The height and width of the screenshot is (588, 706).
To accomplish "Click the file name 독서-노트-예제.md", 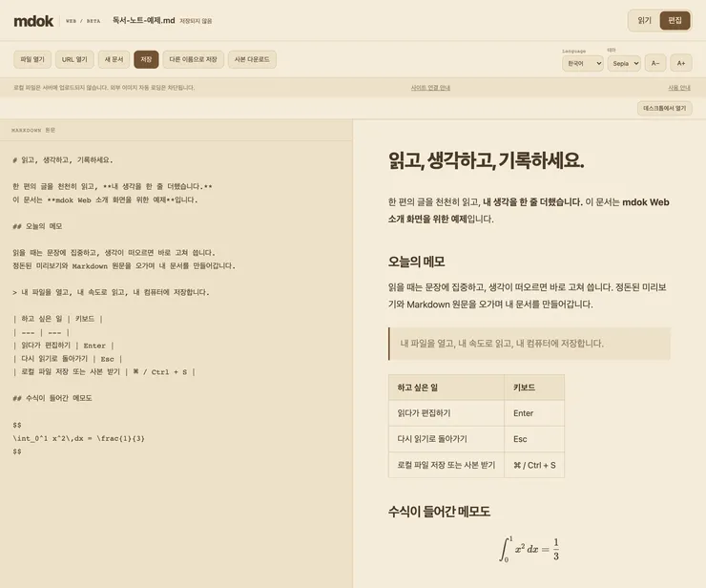I will [x=144, y=20].
